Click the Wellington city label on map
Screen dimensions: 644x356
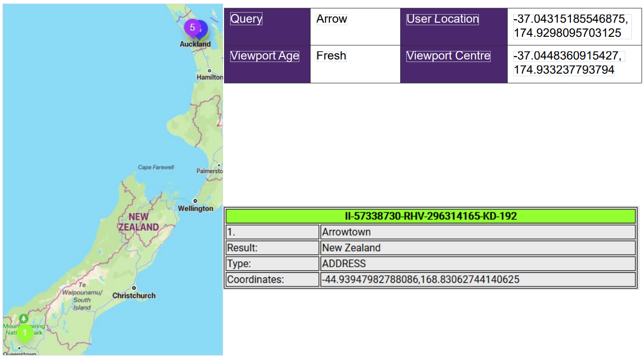196,208
